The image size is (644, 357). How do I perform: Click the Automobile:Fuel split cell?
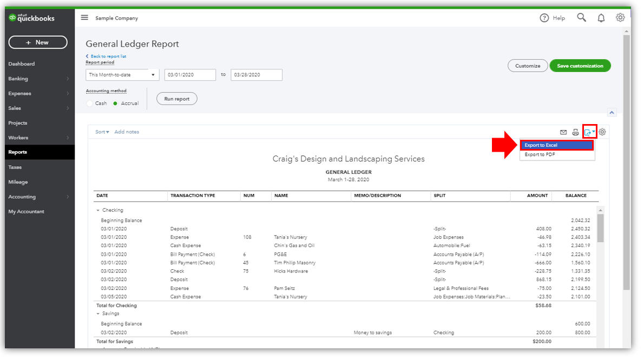(452, 245)
